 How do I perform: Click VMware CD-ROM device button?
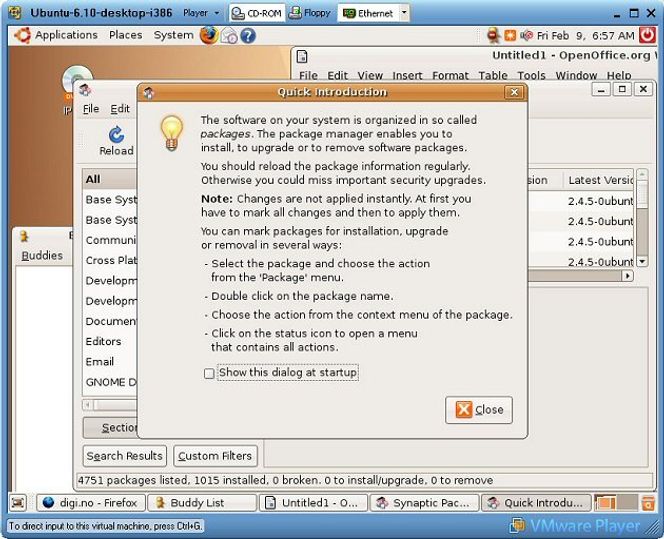tap(257, 13)
